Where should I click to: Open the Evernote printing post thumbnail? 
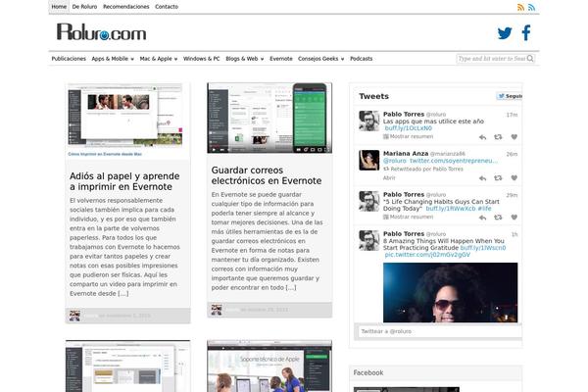click(x=125, y=115)
